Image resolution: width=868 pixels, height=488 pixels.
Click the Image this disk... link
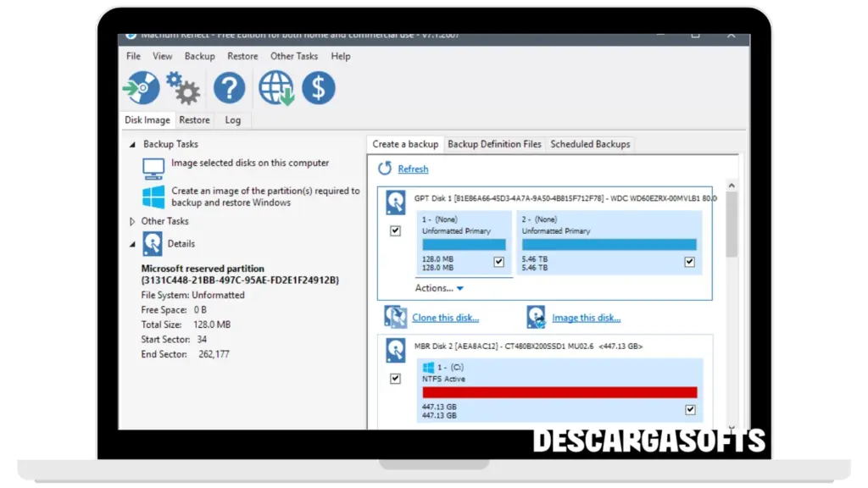click(586, 318)
